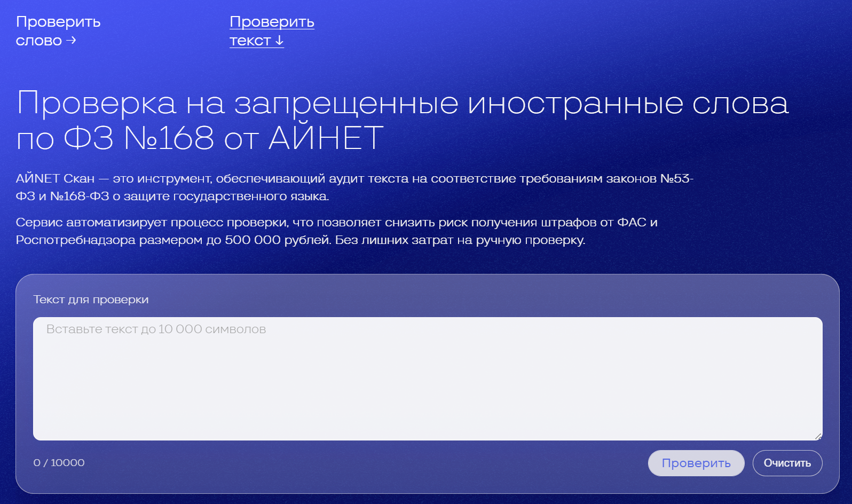The height and width of the screenshot is (504, 852).
Task: Click the paragraph starting "АЙNET Скан — это инструмент"
Action: pos(354,187)
